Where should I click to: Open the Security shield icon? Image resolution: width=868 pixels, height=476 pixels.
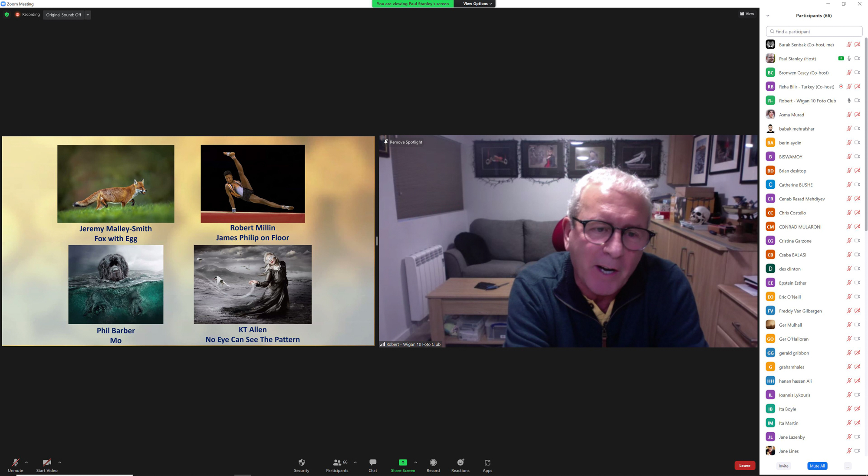[302, 462]
